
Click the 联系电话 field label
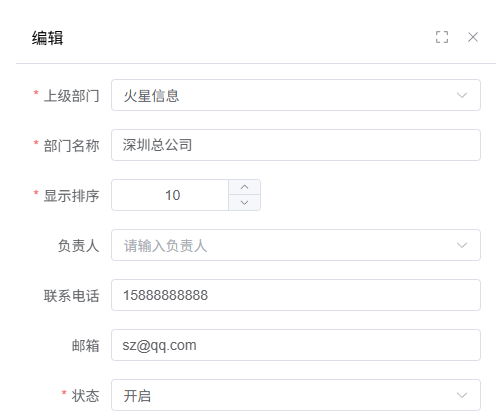click(x=71, y=296)
